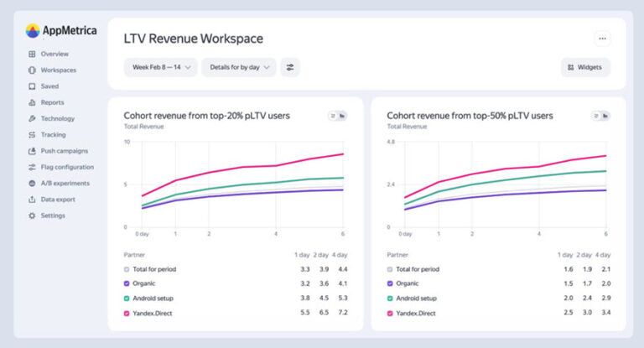Open the Push campaigns icon

click(32, 151)
